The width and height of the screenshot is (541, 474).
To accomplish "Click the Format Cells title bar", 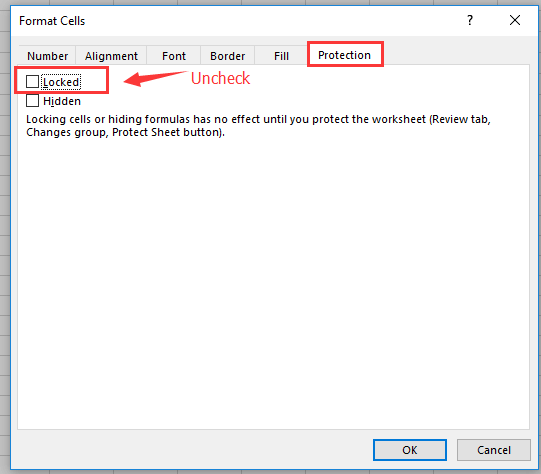I will [x=242, y=21].
